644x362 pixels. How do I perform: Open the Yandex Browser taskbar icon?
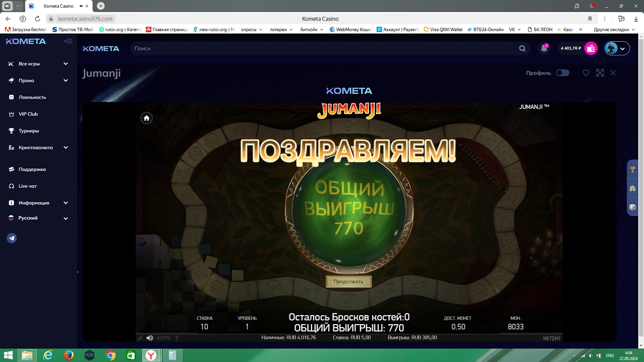click(151, 355)
